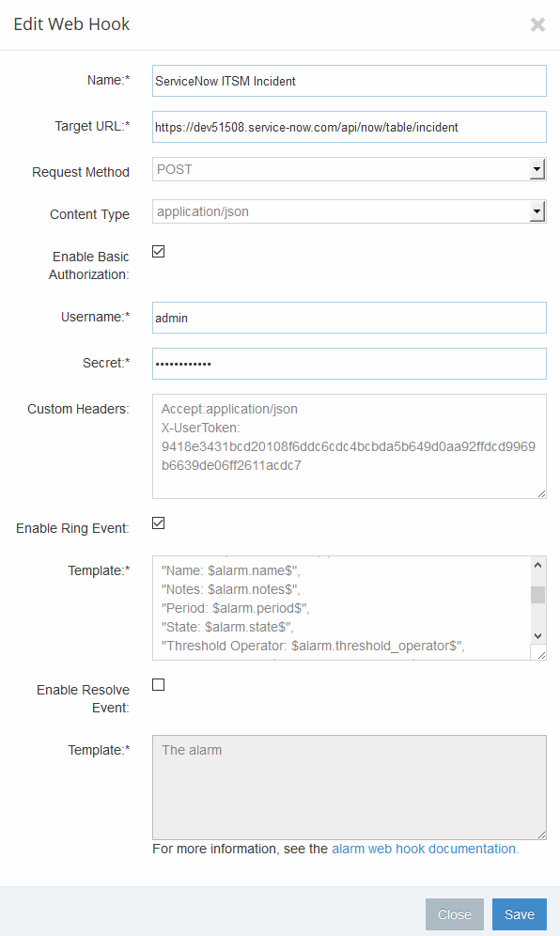
Task: Open the alarm web hook documentation link
Action: [425, 849]
